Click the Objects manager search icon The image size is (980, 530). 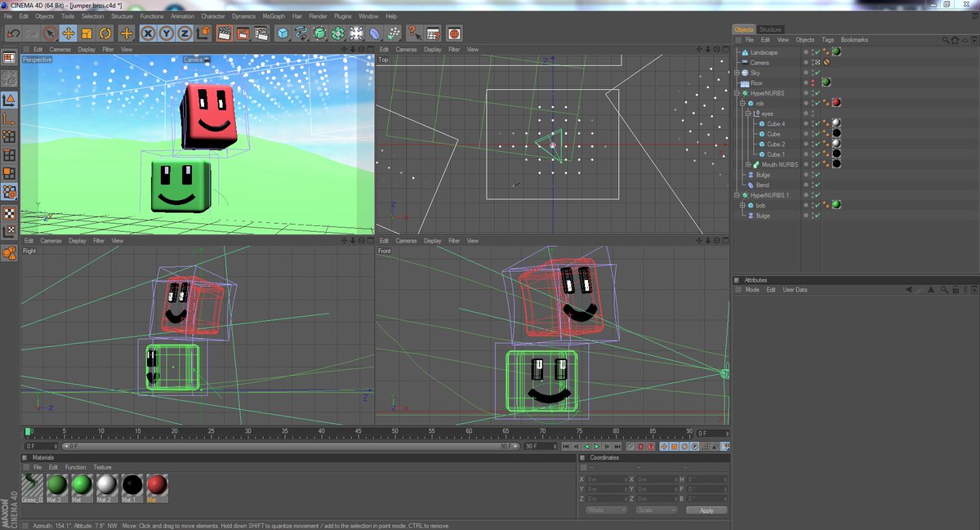pyautogui.click(x=947, y=40)
